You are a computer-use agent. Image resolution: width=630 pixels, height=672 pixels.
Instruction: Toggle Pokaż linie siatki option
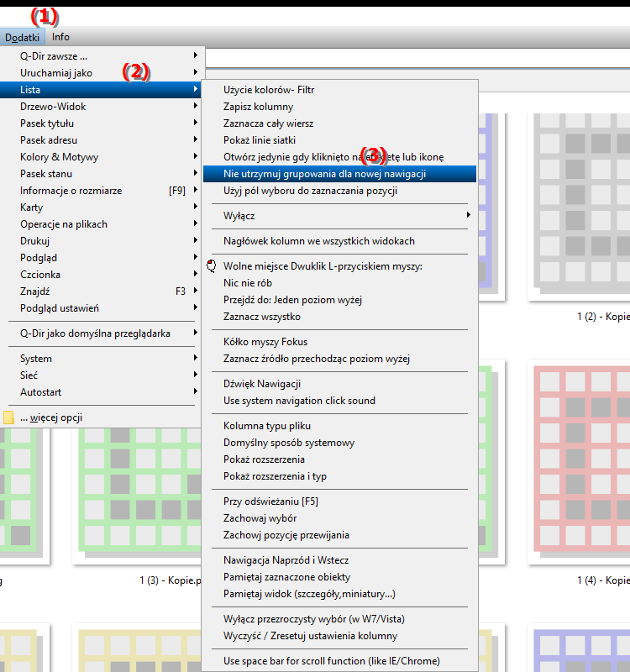(339, 140)
